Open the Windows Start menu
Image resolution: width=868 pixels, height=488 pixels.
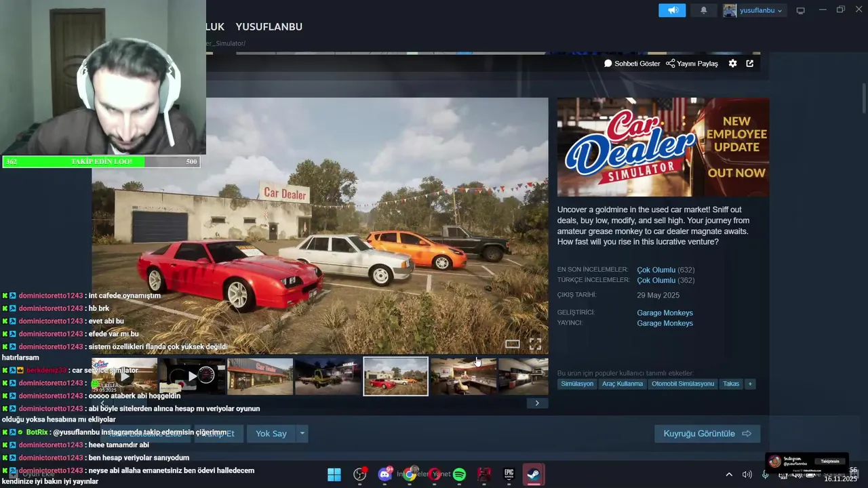coord(334,474)
